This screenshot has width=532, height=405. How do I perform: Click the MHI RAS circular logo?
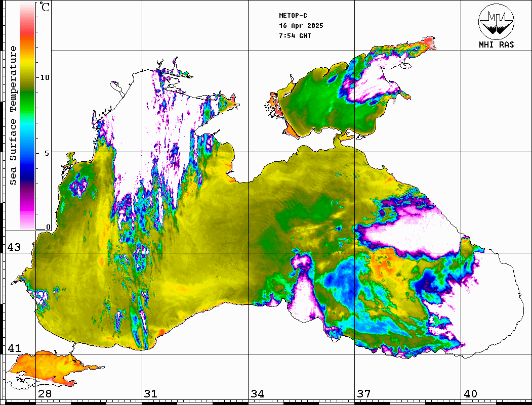[496, 21]
